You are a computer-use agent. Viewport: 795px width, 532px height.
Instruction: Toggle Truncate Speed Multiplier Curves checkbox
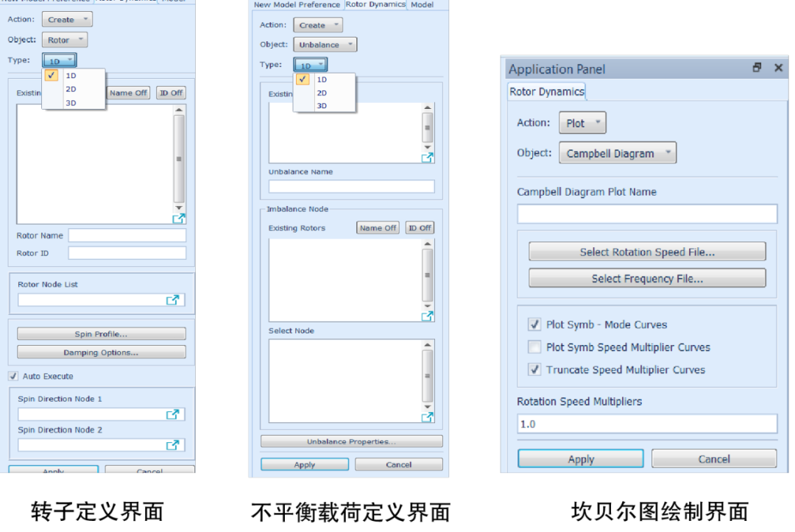[x=534, y=369]
